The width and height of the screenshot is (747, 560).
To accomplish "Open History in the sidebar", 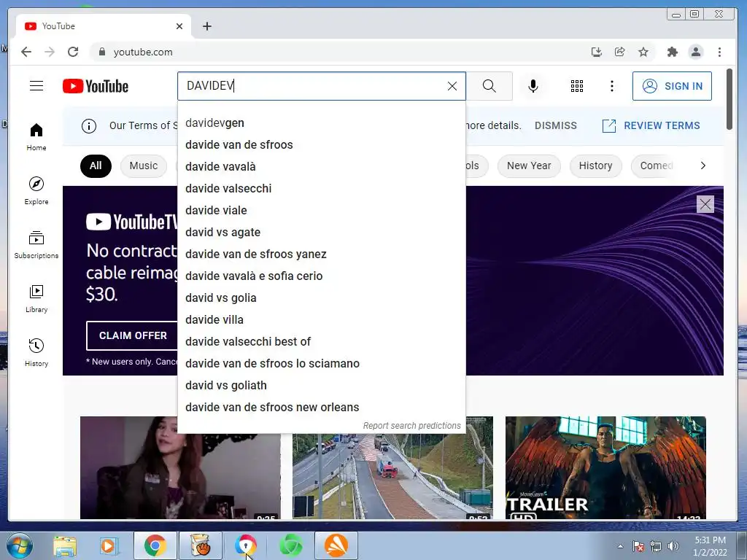I will click(36, 352).
